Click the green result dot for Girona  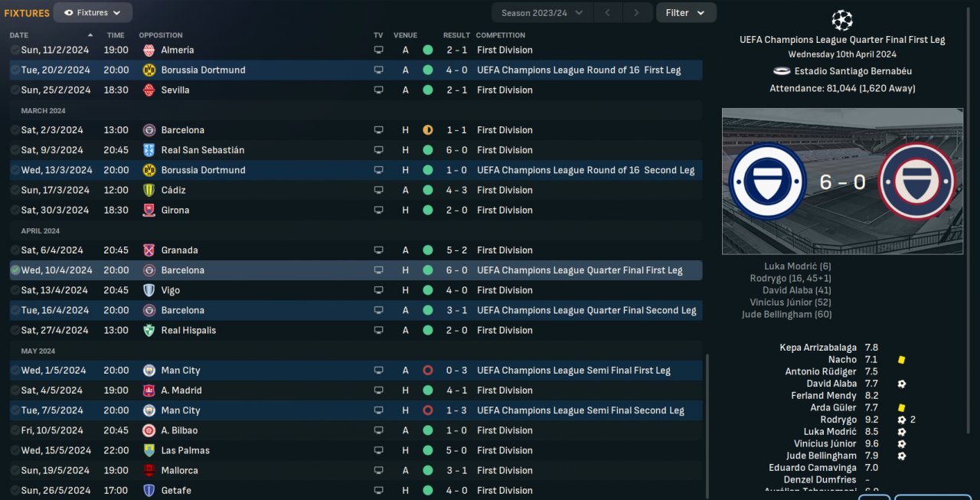(428, 210)
